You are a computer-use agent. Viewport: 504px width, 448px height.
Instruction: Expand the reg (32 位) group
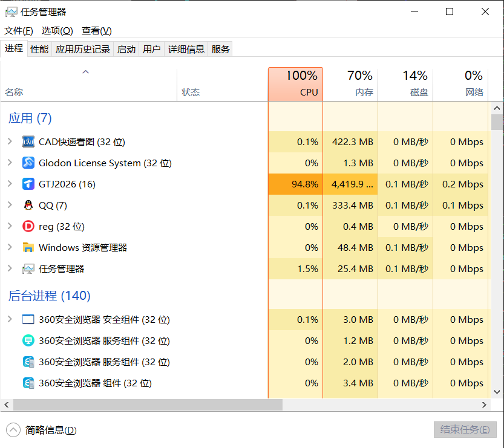[10, 226]
